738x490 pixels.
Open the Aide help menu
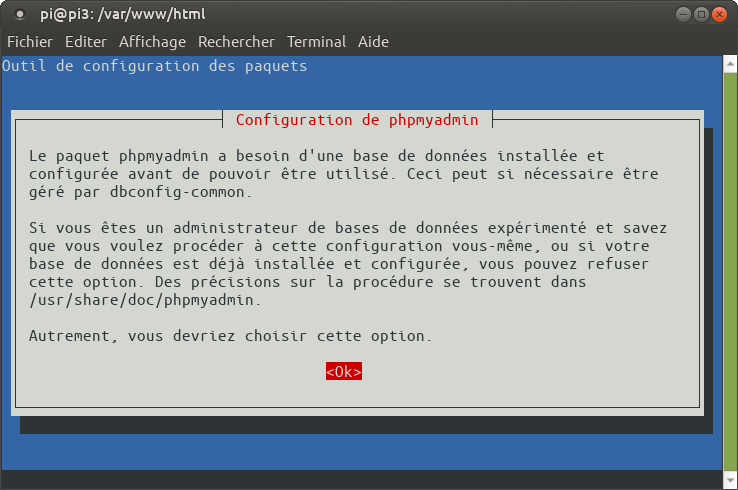373,42
